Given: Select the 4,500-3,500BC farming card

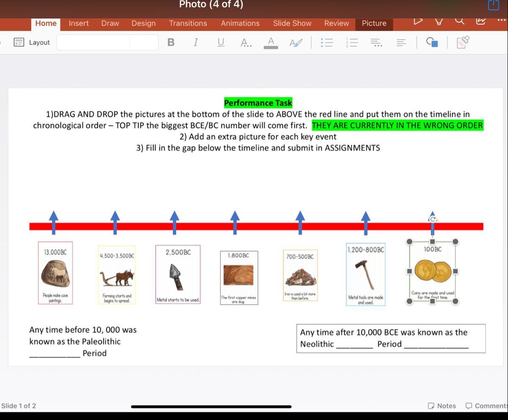Looking at the screenshot, I should [117, 275].
